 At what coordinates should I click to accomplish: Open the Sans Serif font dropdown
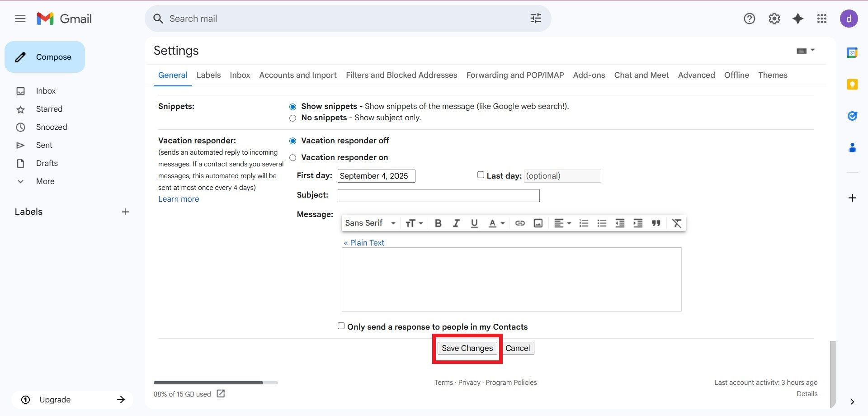pos(370,223)
